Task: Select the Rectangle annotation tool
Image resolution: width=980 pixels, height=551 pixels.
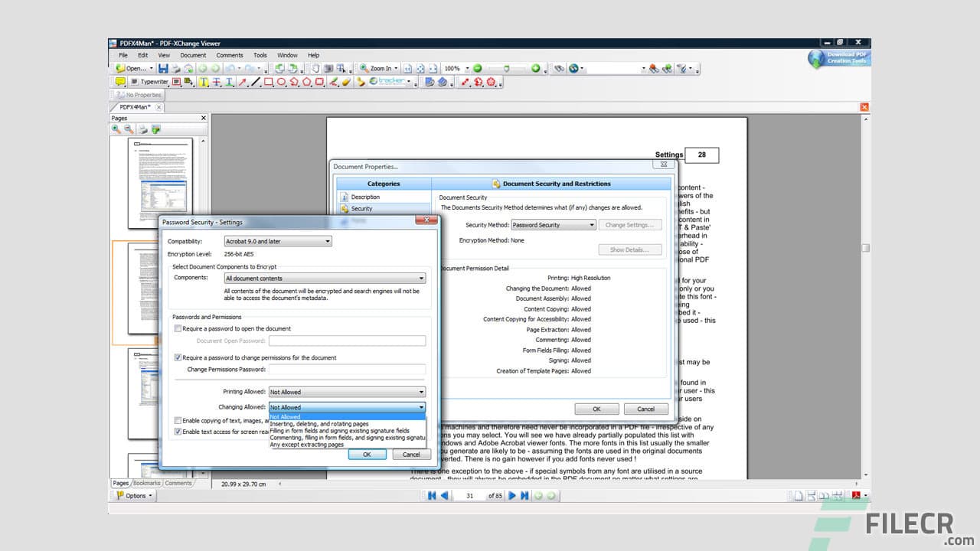Action: tap(268, 82)
